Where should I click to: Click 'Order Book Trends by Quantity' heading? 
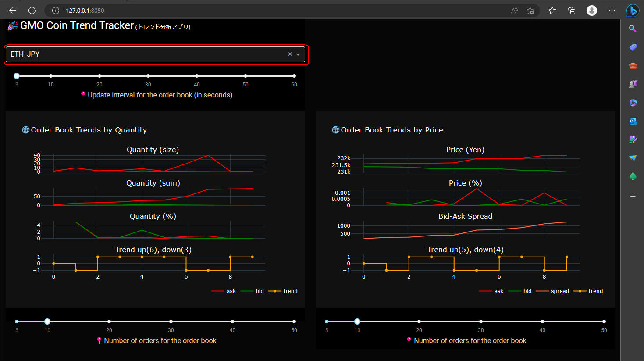click(x=89, y=130)
